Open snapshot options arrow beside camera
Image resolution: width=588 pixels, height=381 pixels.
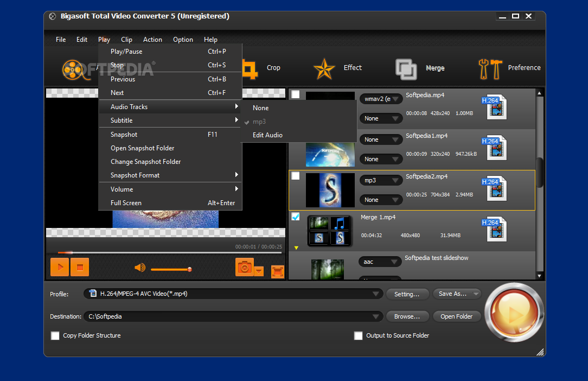(259, 271)
